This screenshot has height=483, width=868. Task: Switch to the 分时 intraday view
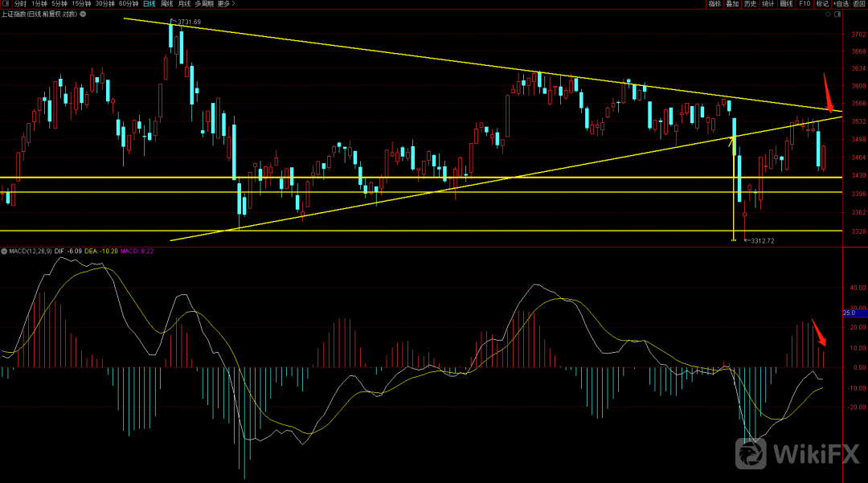click(19, 4)
